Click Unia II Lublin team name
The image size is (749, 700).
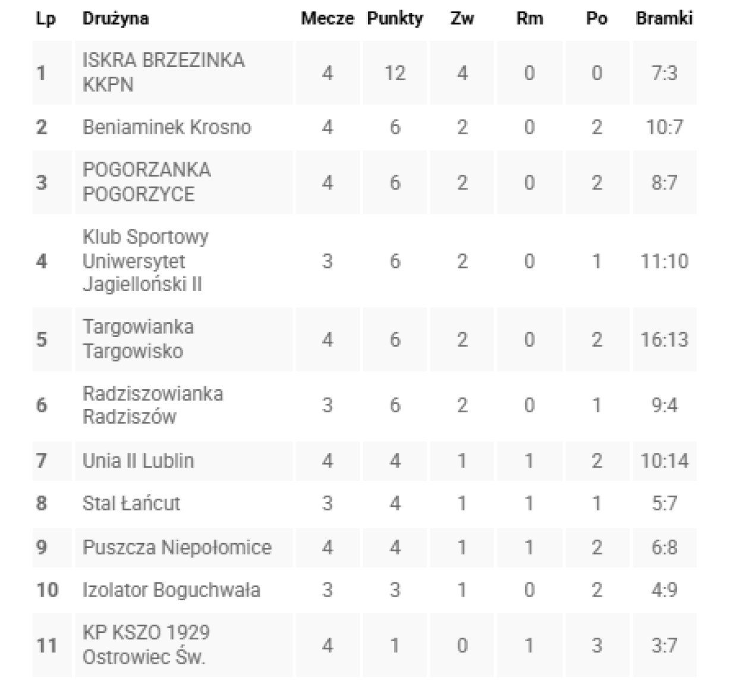coord(138,461)
